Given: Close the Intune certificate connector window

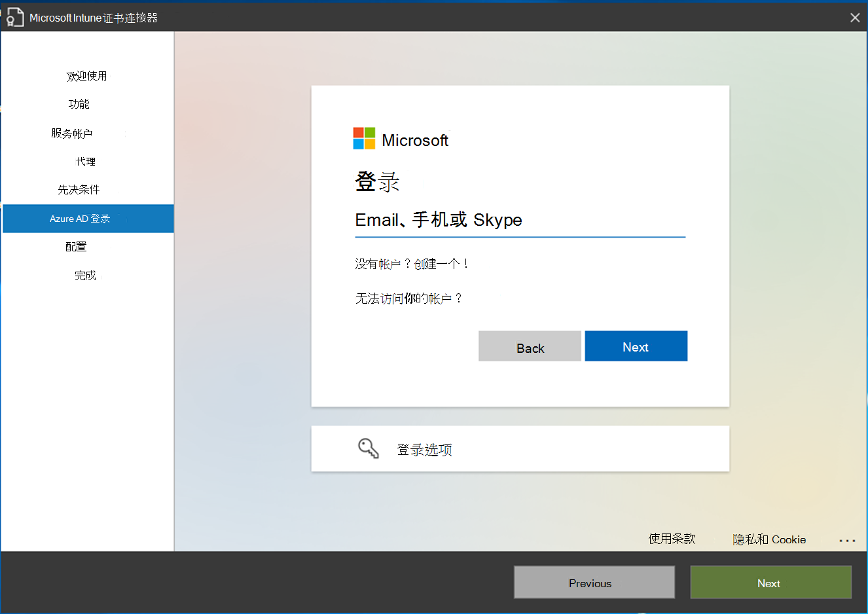Looking at the screenshot, I should click(x=855, y=18).
